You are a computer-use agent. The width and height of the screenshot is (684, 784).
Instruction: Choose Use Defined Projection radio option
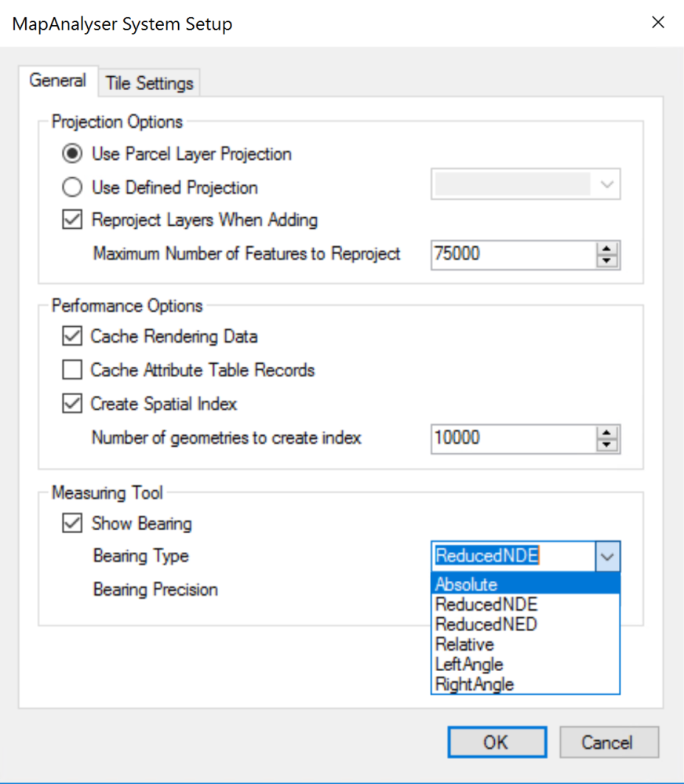tap(72, 187)
